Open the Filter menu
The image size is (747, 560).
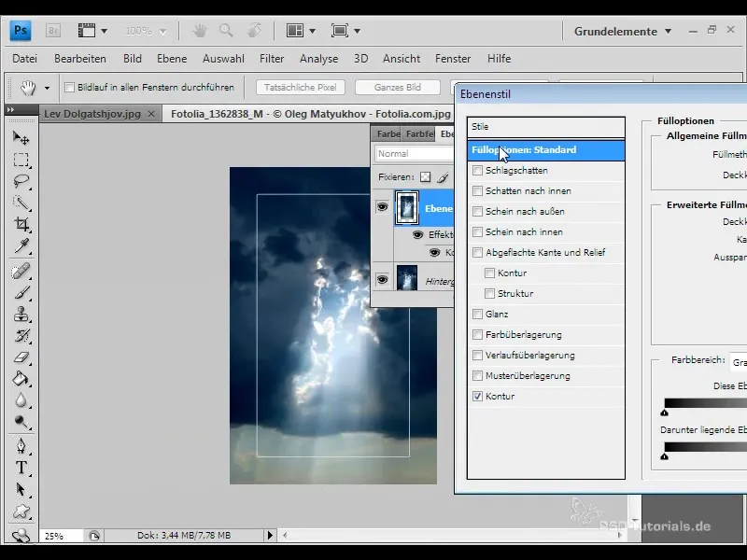point(272,59)
